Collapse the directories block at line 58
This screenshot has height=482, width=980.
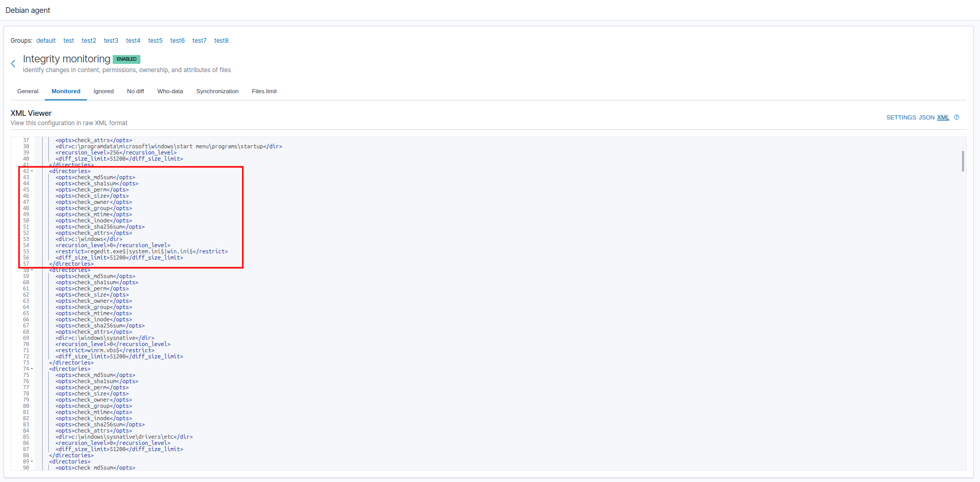(31, 269)
